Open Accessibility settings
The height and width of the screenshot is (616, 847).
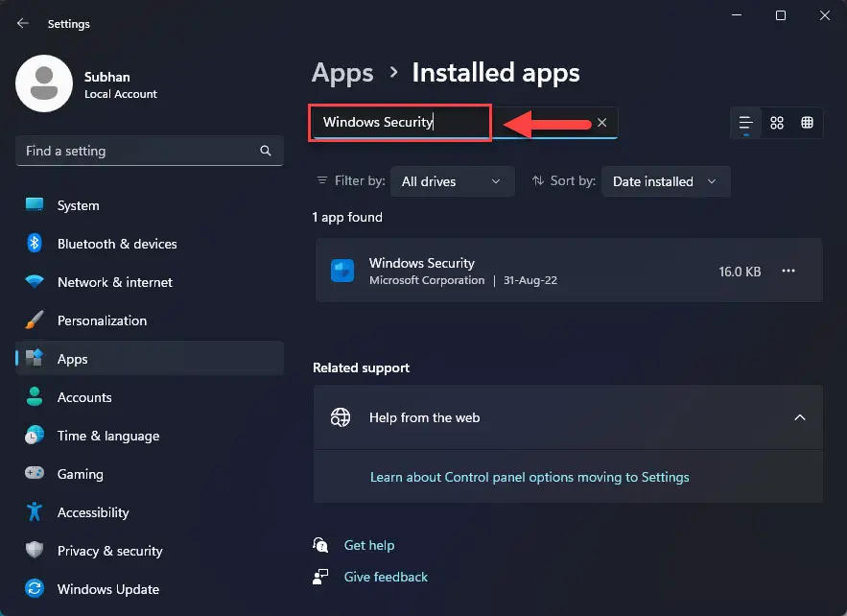click(x=150, y=512)
